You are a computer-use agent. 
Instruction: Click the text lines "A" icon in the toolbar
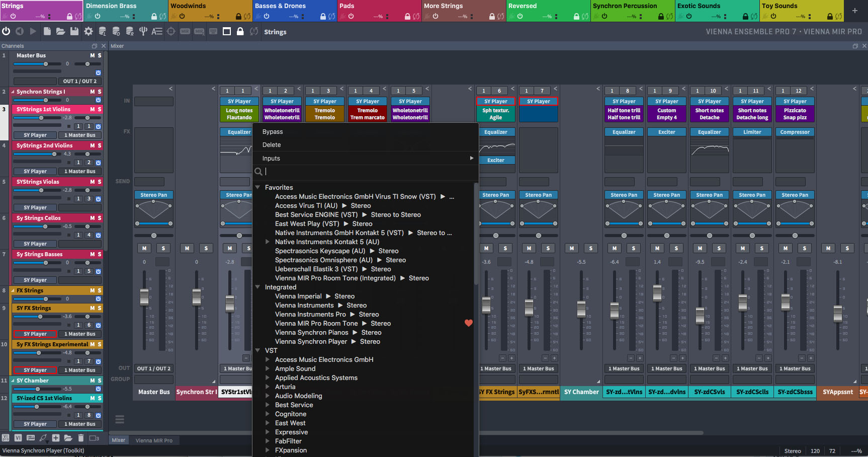pos(157,31)
